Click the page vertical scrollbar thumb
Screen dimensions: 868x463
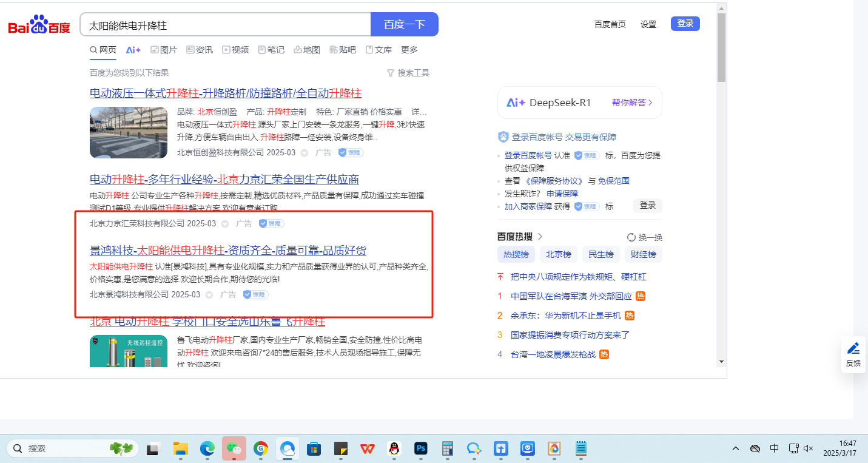pos(721,47)
